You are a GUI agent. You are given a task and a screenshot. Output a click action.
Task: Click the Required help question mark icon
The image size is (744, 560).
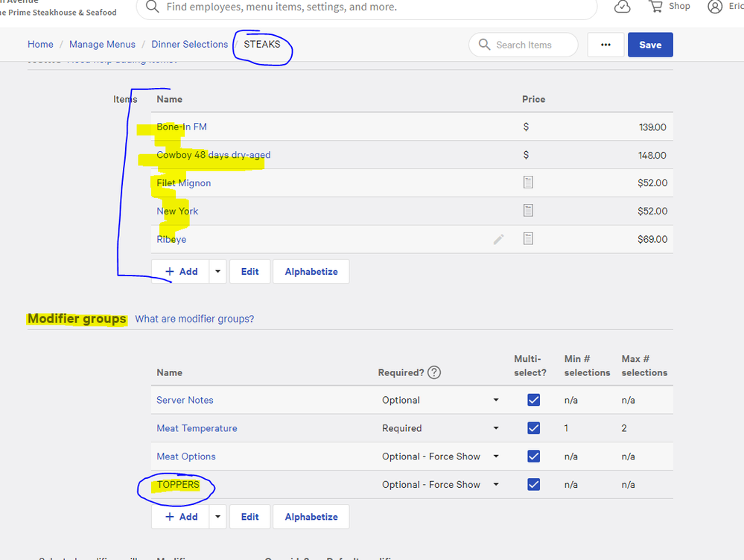434,372
